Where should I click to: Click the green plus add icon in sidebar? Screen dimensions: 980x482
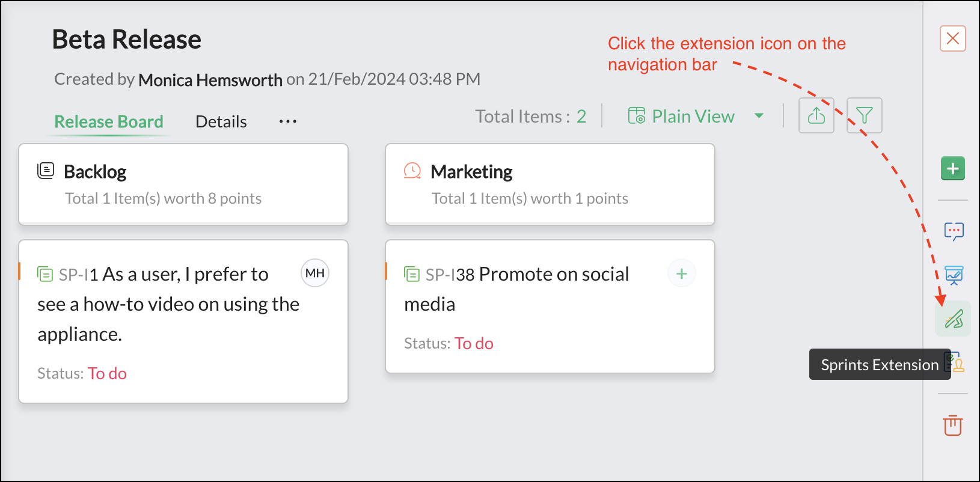[x=952, y=168]
